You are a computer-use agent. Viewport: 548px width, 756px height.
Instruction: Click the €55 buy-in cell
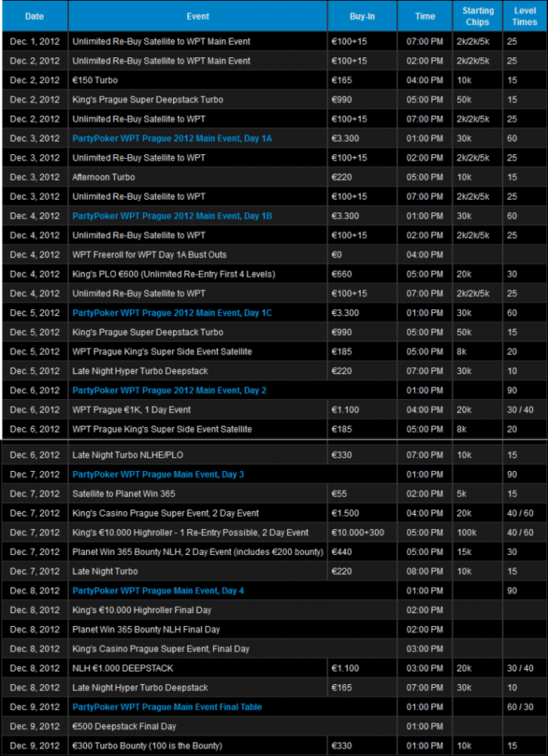tap(362, 494)
